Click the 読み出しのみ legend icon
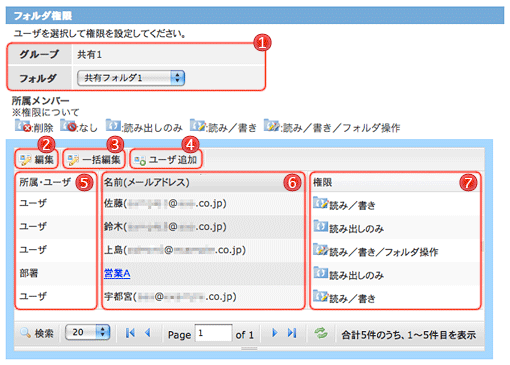Image resolution: width=510 pixels, height=365 pixels. tap(113, 125)
